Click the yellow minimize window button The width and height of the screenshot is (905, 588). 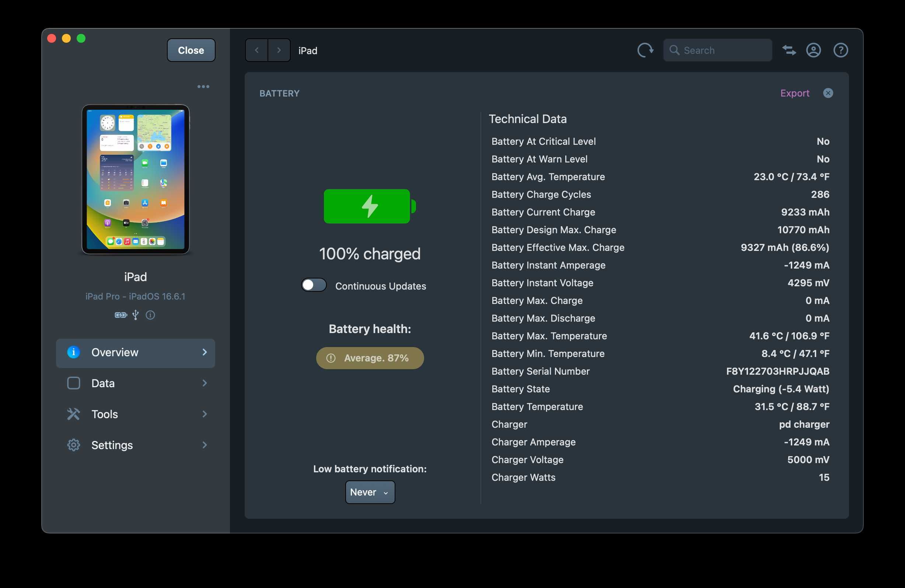tap(66, 38)
